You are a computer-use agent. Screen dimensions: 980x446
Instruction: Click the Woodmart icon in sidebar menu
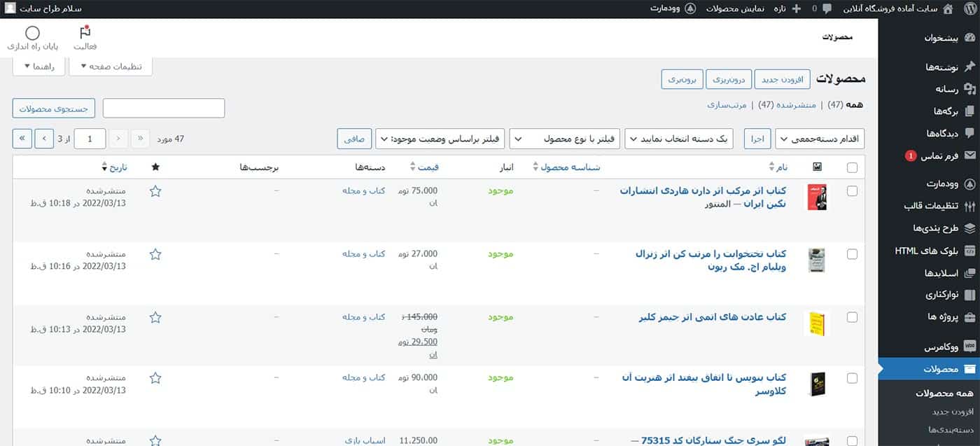click(x=969, y=183)
